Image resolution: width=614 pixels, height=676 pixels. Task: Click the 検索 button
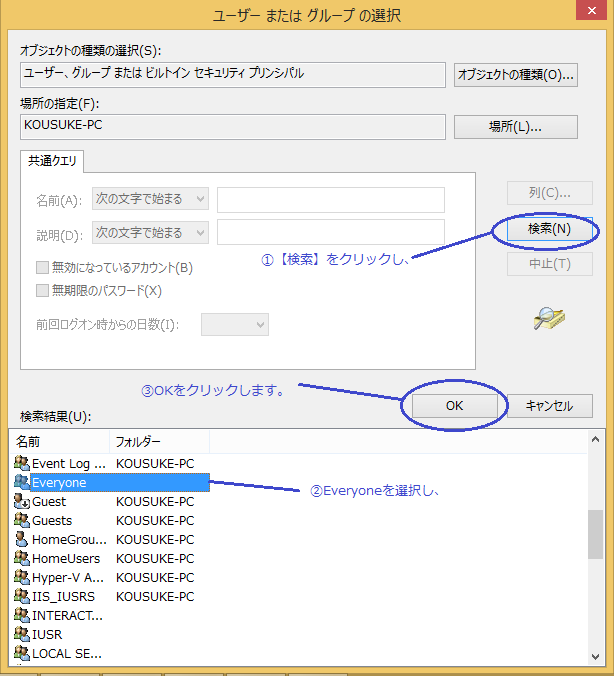coord(549,229)
